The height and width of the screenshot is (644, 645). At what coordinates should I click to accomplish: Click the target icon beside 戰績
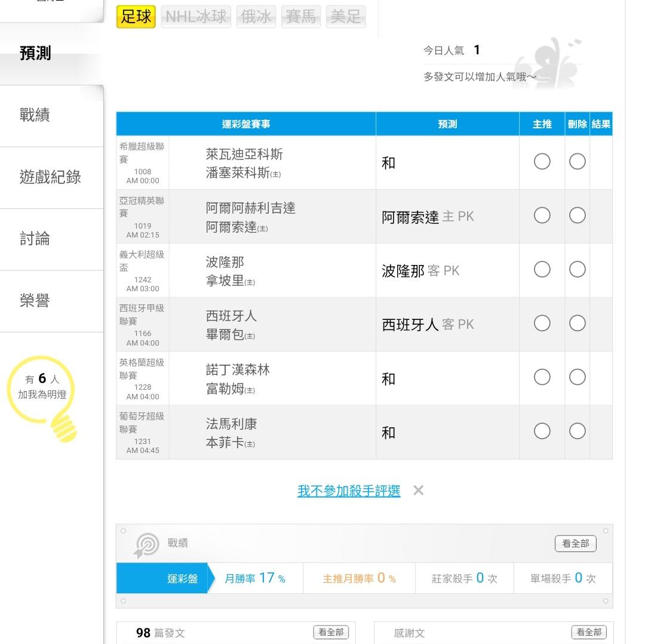[x=147, y=544]
